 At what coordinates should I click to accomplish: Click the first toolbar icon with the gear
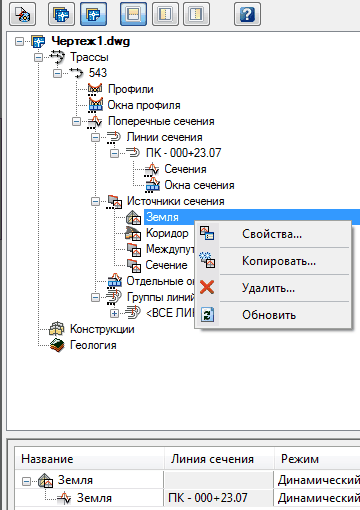pyautogui.click(x=23, y=14)
